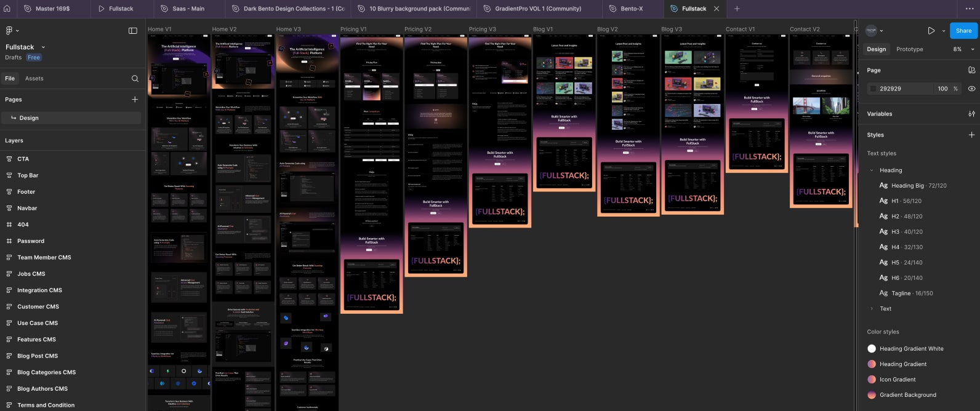Expand the chevron next to the Figma logo
The image size is (980, 411).
[17, 31]
